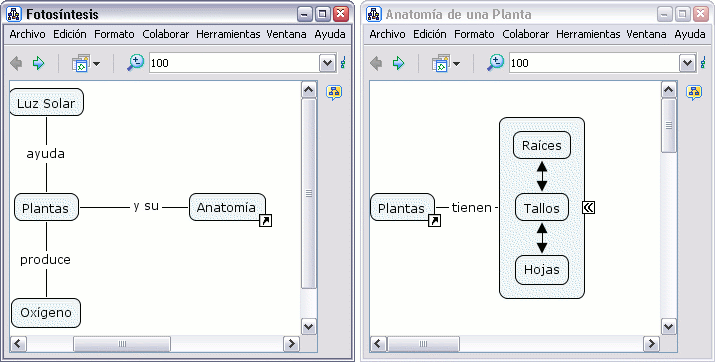Select the Plantas concept in Fotosíntesis map
715x362 pixels.
46,207
